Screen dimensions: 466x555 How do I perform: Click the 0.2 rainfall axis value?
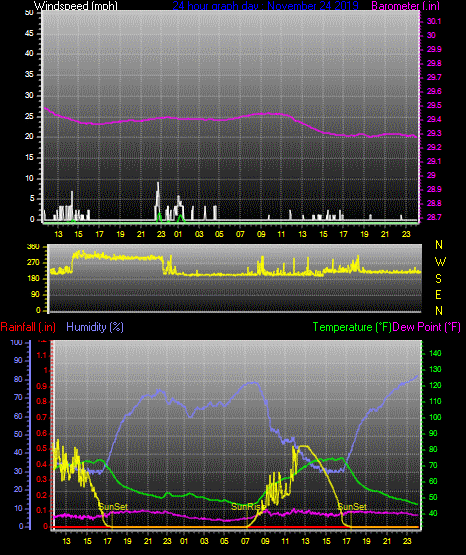coord(42,495)
